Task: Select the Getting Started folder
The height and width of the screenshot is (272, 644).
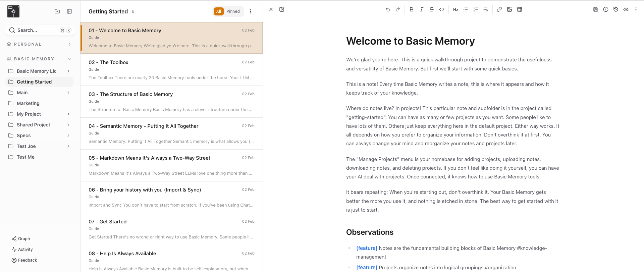Action: coord(40,82)
